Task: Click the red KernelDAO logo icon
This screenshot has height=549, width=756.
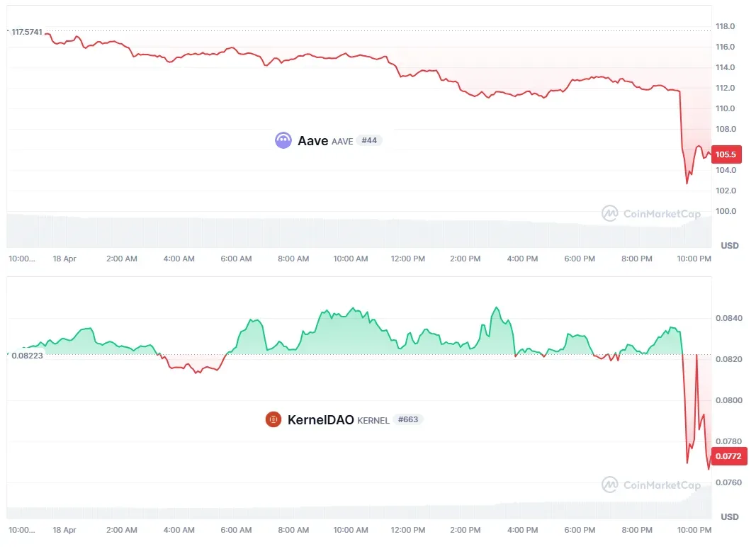Action: coord(273,419)
